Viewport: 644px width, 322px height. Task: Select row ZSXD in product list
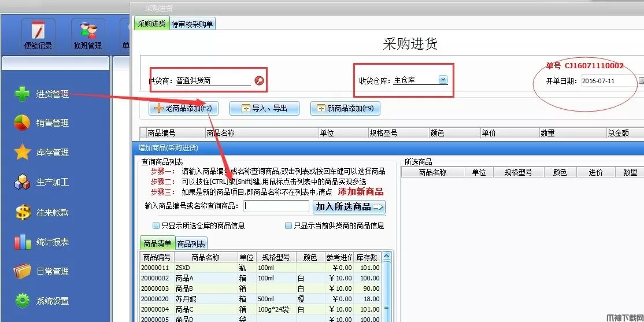(x=260, y=268)
